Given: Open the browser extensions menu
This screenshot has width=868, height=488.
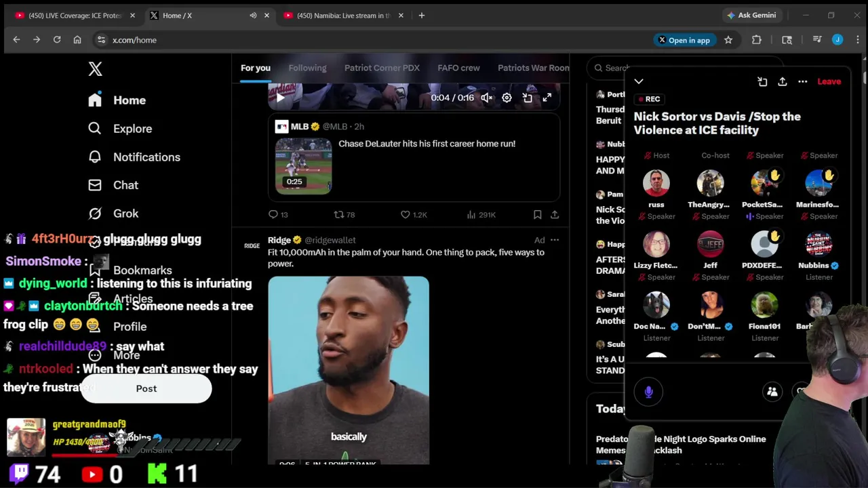Looking at the screenshot, I should pyautogui.click(x=757, y=40).
